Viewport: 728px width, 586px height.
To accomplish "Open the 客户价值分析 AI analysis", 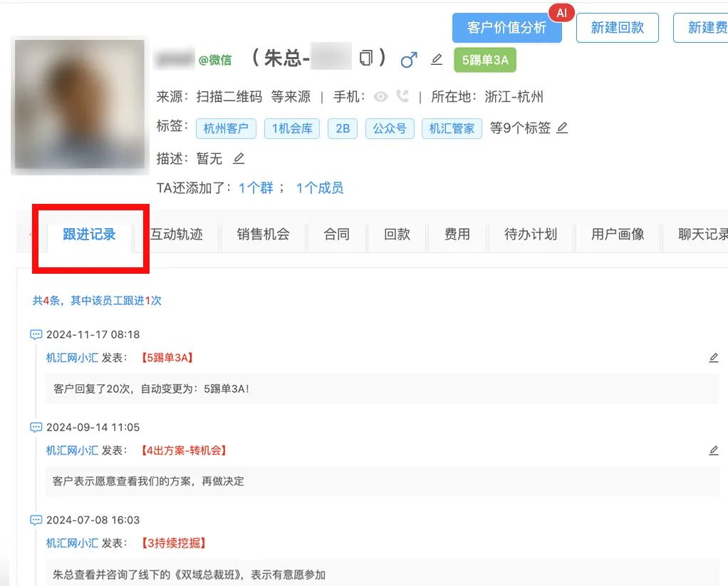I will (x=507, y=28).
